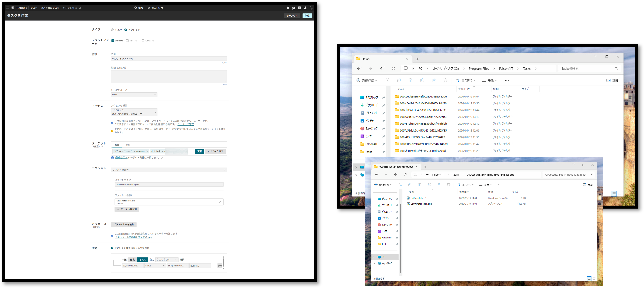Select the クエリ radio button

tap(112, 30)
